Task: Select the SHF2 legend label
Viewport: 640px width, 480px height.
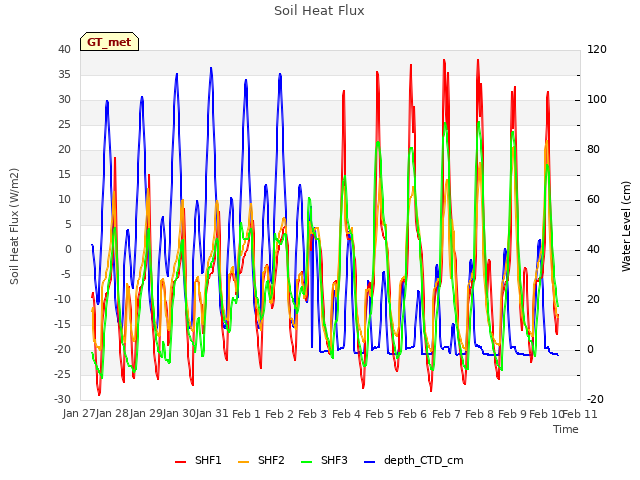Action: [x=271, y=460]
